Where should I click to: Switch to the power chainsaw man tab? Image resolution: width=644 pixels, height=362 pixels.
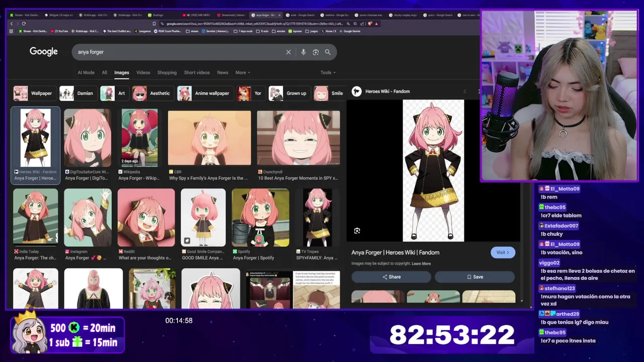[369, 15]
